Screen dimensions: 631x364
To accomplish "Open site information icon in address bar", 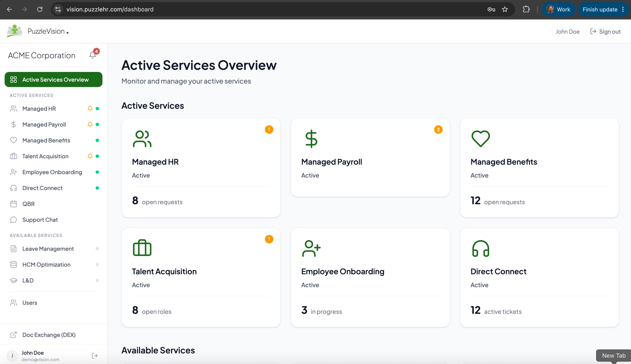I will (x=58, y=9).
